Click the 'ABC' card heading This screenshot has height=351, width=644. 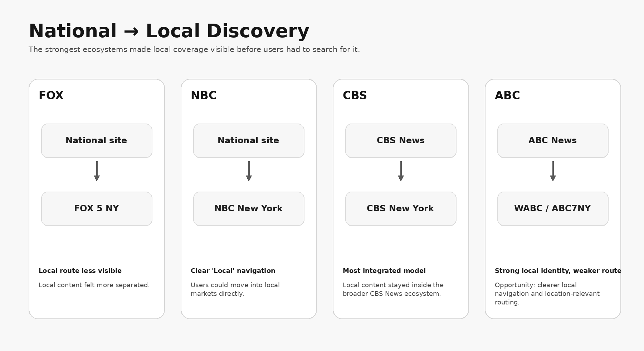507,96
